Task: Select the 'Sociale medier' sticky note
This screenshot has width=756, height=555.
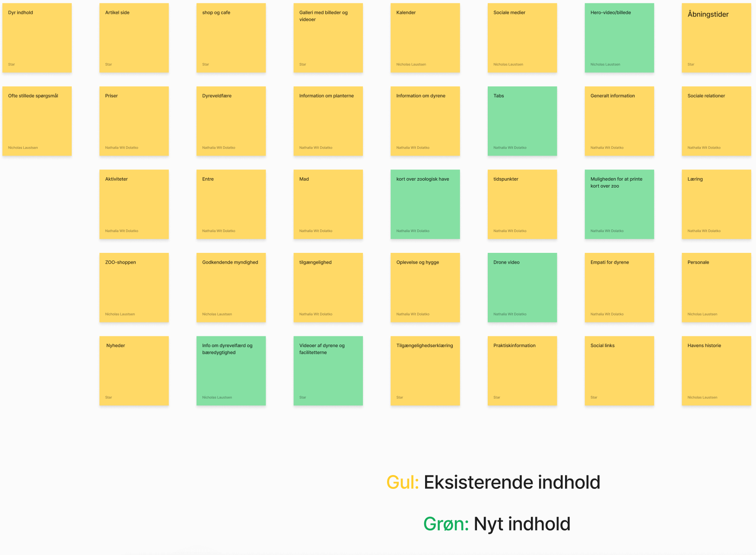Action: pos(522,38)
